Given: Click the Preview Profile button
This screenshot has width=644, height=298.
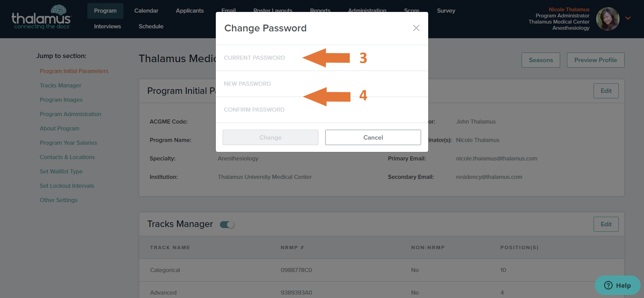Looking at the screenshot, I should click(x=596, y=60).
